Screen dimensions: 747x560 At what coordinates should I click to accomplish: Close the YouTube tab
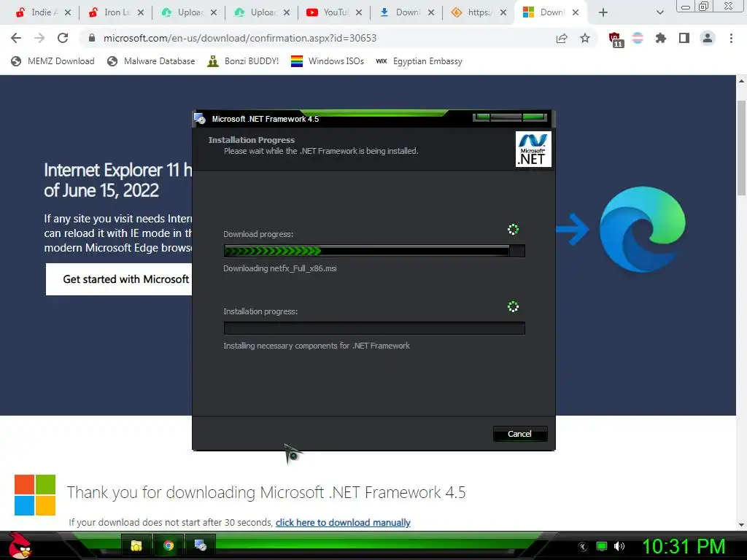coord(359,13)
